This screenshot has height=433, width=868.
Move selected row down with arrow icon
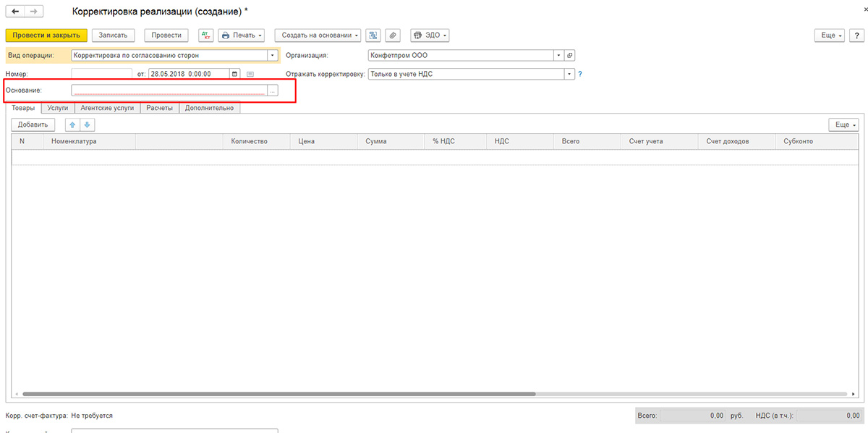click(x=88, y=125)
